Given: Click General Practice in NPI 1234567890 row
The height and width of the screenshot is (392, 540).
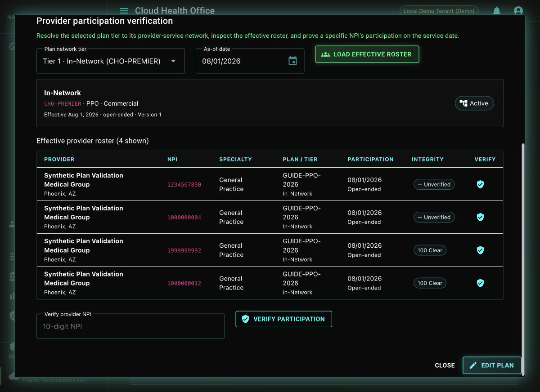Looking at the screenshot, I should tap(231, 184).
